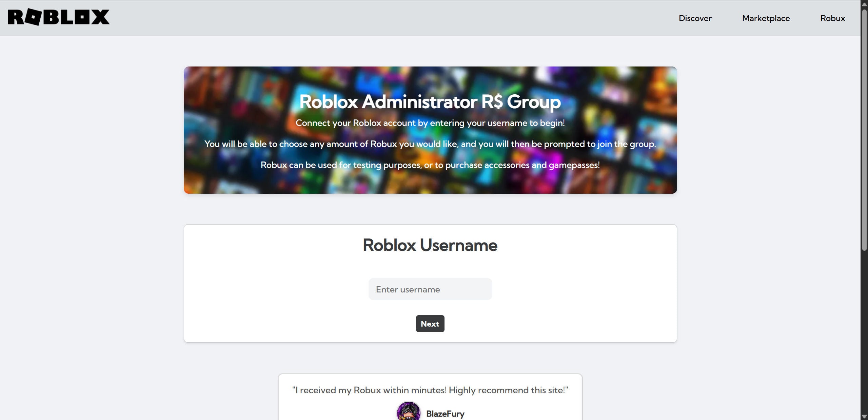This screenshot has width=868, height=420.
Task: Click BlazeFury's avatar picture
Action: [409, 412]
